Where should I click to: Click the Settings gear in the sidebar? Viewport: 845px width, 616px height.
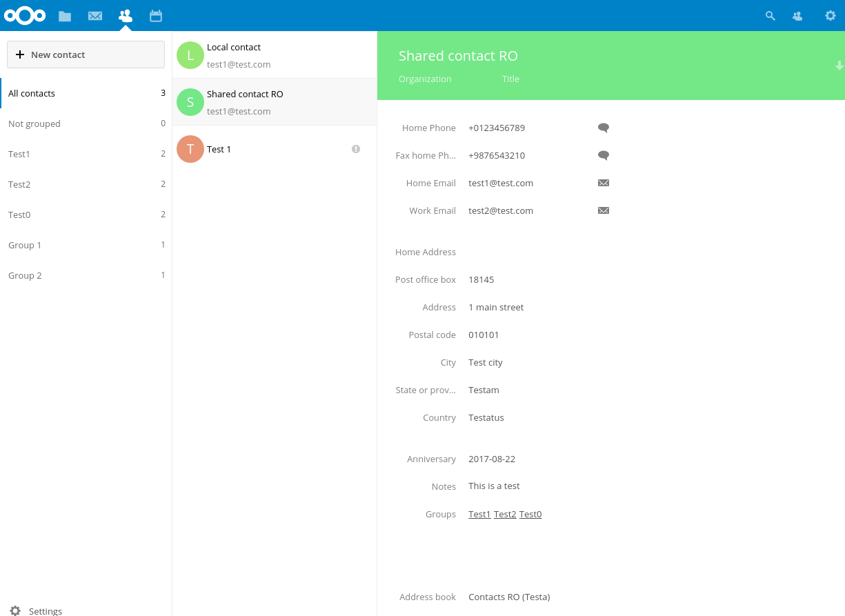pyautogui.click(x=15, y=610)
